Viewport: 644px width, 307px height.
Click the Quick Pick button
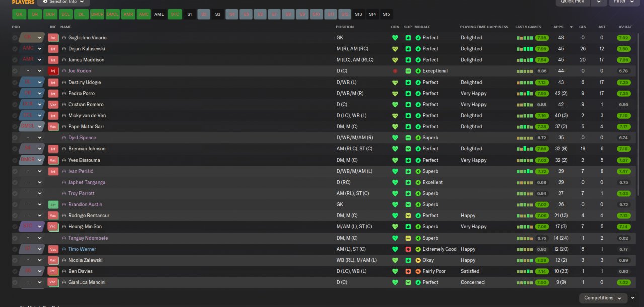573,2
